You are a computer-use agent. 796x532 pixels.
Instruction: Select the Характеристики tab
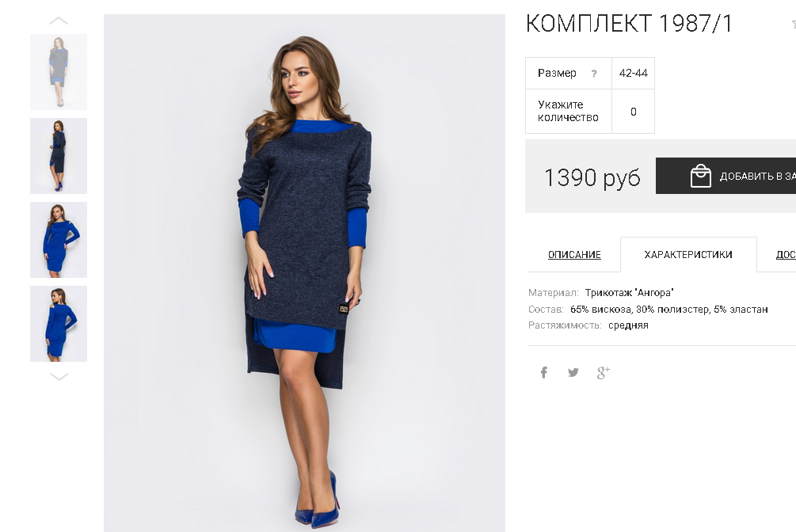[688, 254]
